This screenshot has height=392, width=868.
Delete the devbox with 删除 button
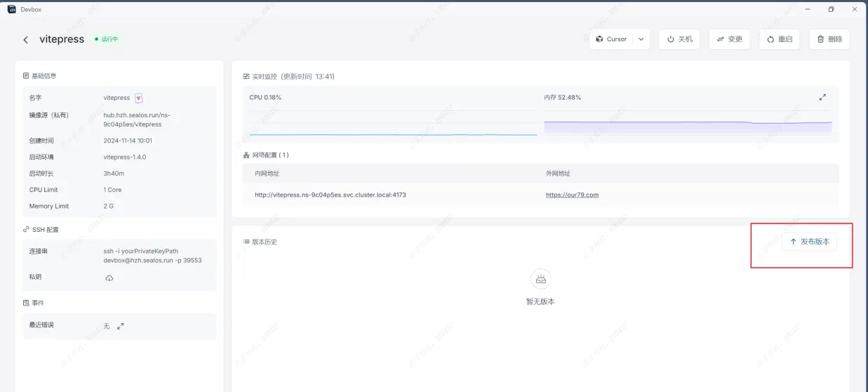(829, 39)
